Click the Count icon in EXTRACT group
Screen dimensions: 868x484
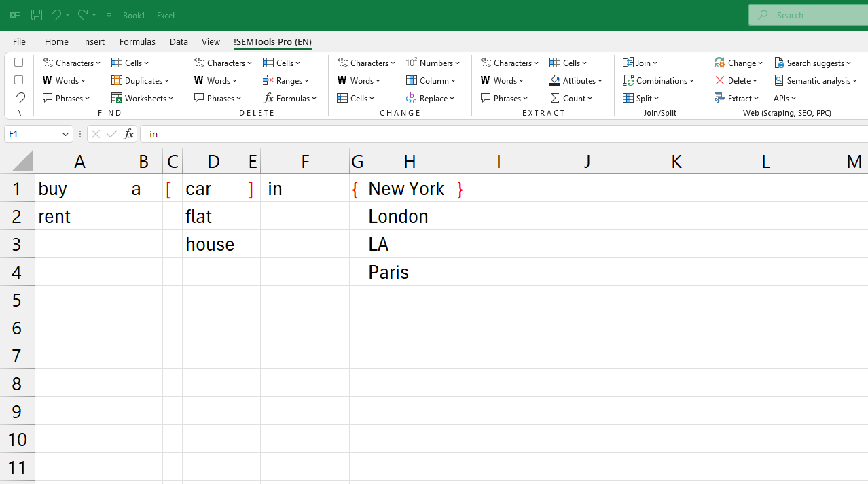coord(572,97)
